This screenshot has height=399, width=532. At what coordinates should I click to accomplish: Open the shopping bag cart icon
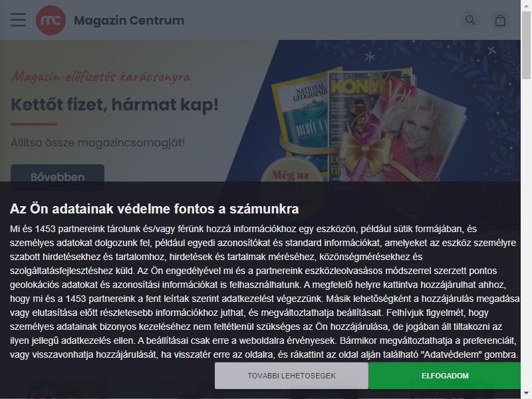click(500, 21)
